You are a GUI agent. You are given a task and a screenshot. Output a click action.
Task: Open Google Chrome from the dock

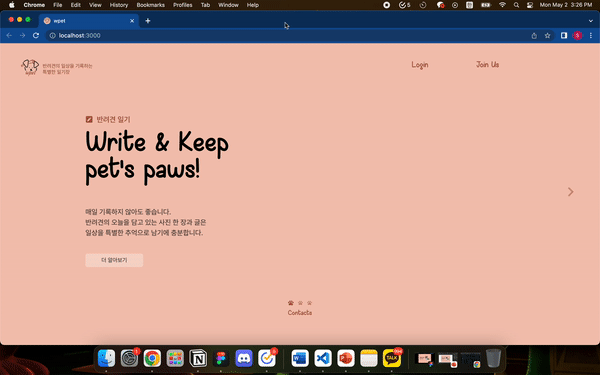(152, 359)
